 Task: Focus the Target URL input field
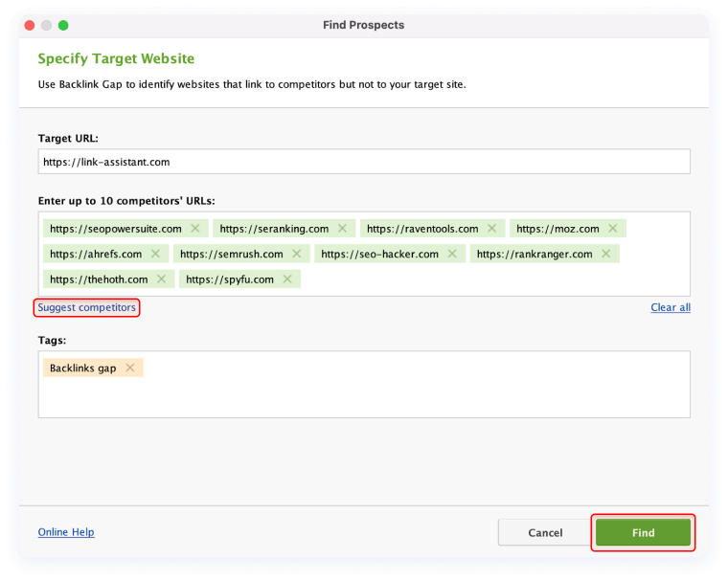point(364,162)
